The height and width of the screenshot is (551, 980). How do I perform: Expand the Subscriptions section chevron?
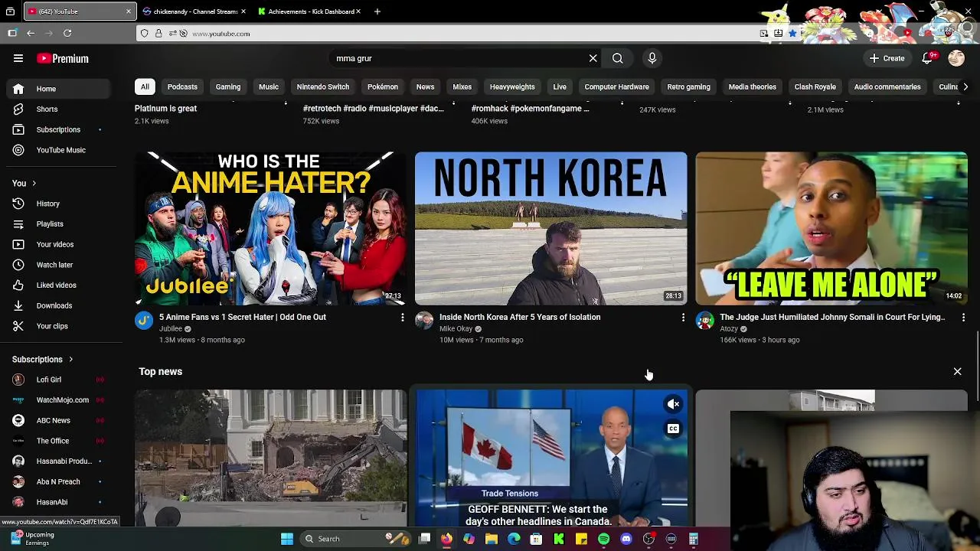click(70, 359)
